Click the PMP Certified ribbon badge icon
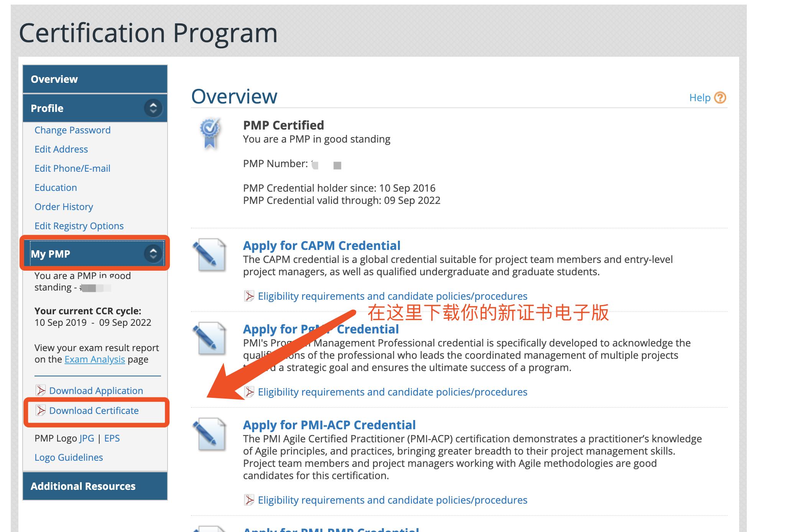Image resolution: width=812 pixels, height=532 pixels. (210, 133)
